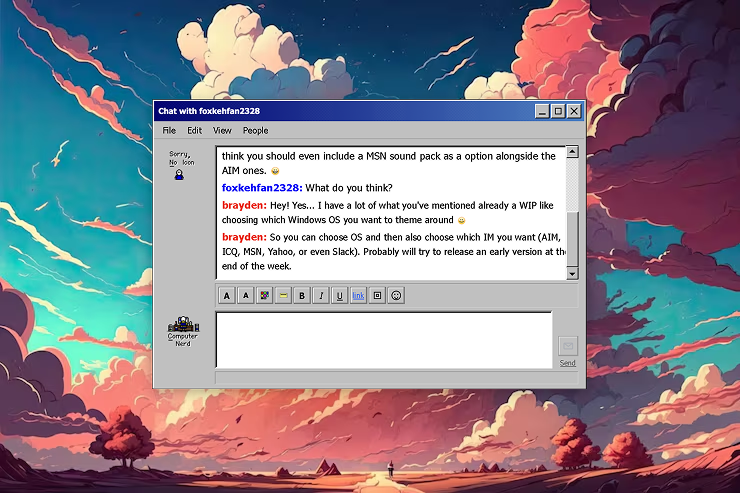The image size is (740, 493).
Task: Open the View menu
Action: click(x=222, y=131)
